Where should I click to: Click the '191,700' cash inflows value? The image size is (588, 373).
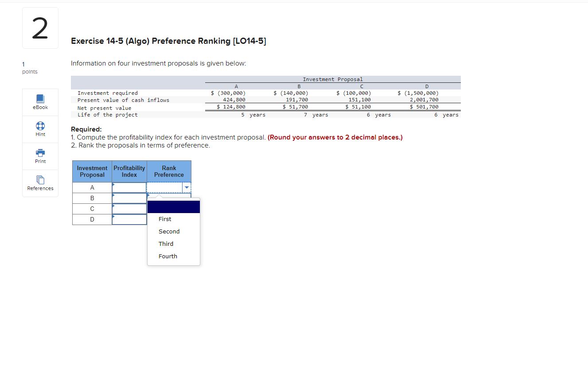(297, 100)
